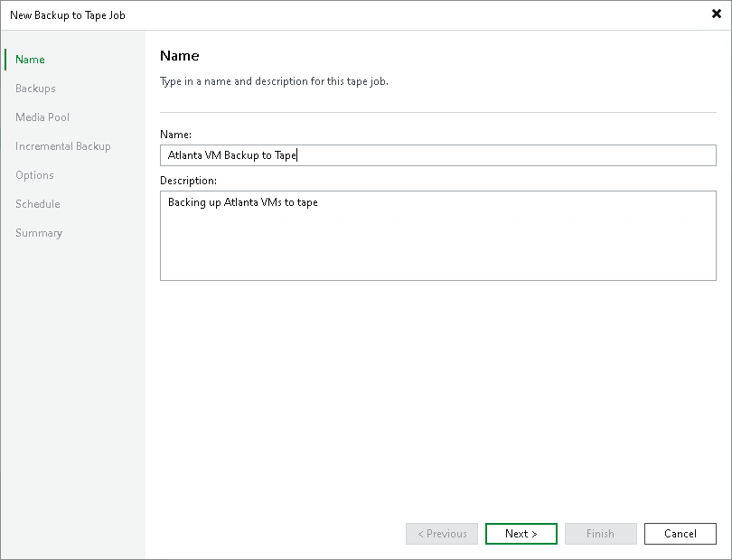This screenshot has height=560, width=732.
Task: Click the Description field label
Action: tap(188, 181)
